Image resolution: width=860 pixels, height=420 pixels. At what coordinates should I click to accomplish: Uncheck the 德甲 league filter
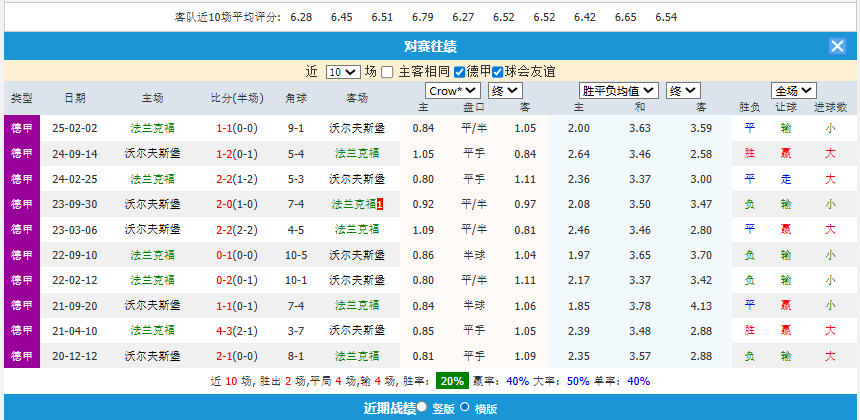(x=459, y=72)
